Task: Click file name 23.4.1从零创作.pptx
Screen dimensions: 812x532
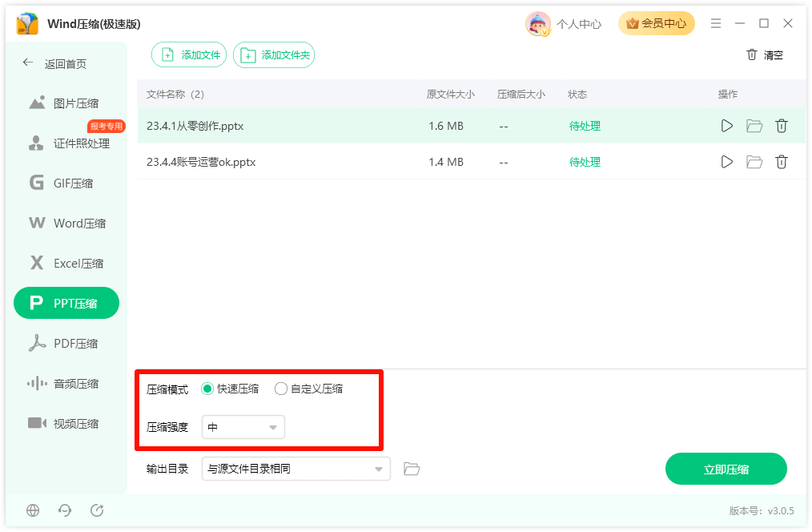Action: click(x=195, y=126)
